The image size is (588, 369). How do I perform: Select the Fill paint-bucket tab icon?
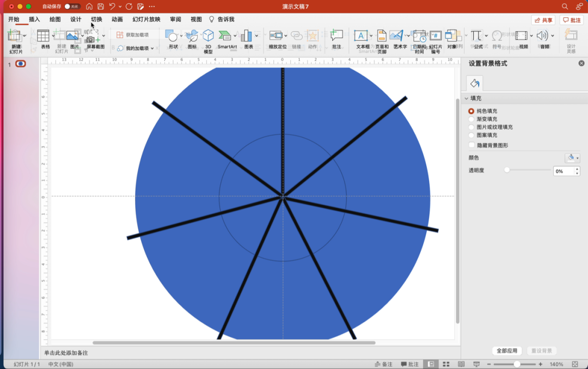pos(475,83)
